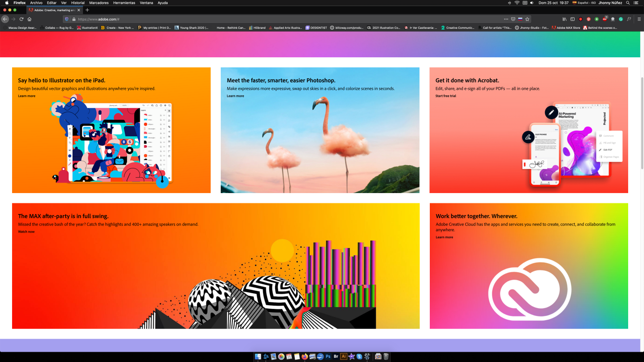This screenshot has height=362, width=644.
Task: Click Start free trial for Acrobat
Action: pos(446,96)
